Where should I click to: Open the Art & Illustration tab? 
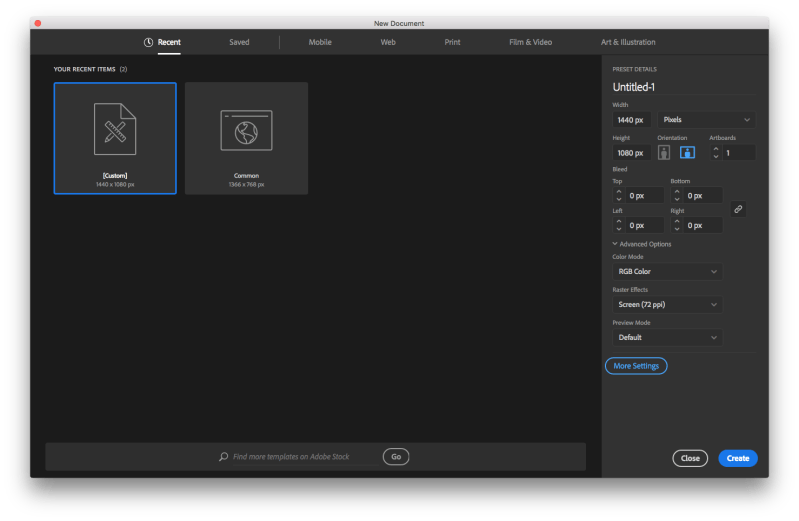(628, 42)
